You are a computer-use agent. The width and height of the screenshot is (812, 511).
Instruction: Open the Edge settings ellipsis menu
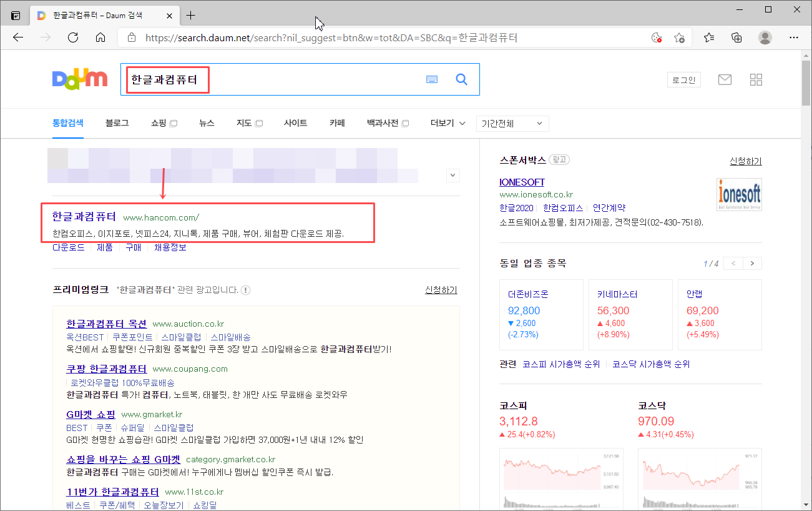click(794, 37)
